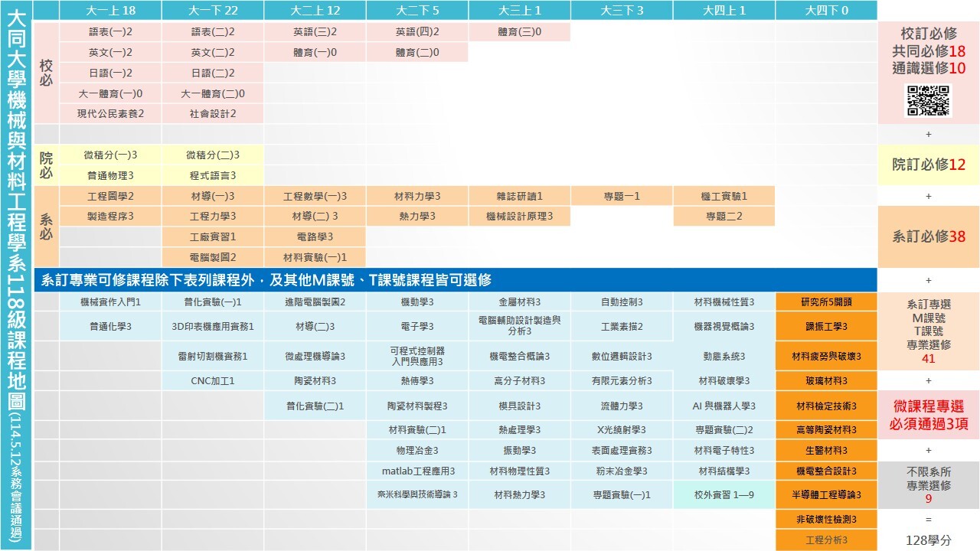Click the 機電整合概論3 elective cell
The width and height of the screenshot is (980, 551).
519,356
